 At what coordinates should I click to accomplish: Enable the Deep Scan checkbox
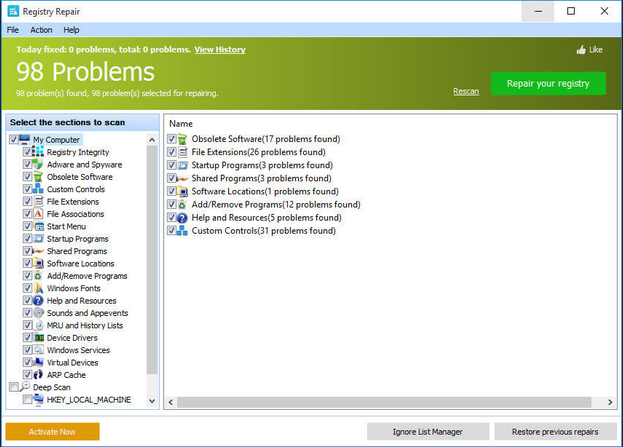pos(14,387)
